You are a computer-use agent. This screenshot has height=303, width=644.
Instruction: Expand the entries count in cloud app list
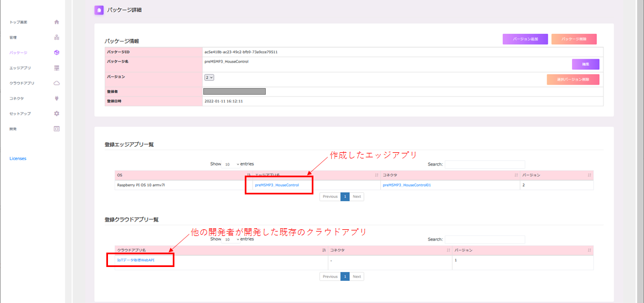point(232,239)
